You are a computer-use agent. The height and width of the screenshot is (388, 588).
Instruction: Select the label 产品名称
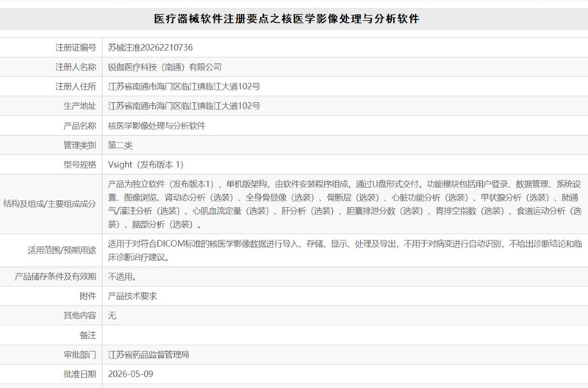point(80,126)
